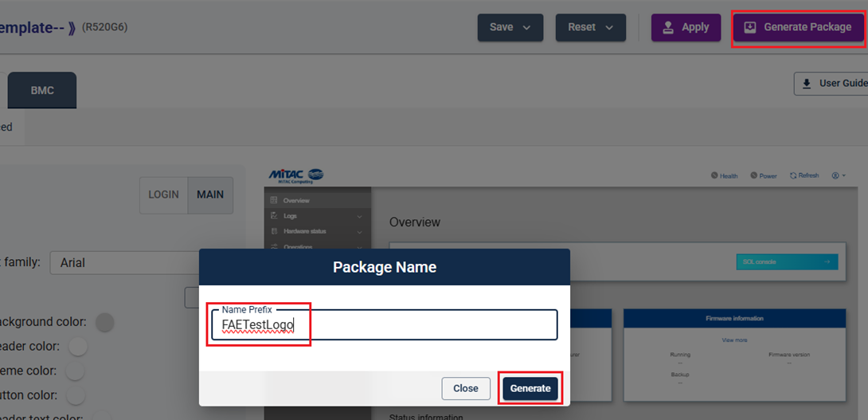Open the Reset dropdown menu
Image resolution: width=868 pixels, height=420 pixels.
tap(590, 27)
